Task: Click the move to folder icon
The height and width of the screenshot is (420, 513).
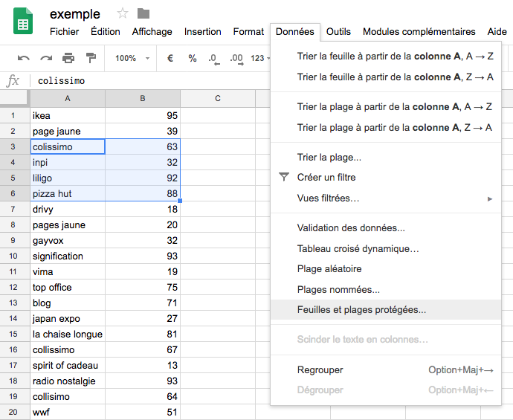Action: [x=143, y=13]
